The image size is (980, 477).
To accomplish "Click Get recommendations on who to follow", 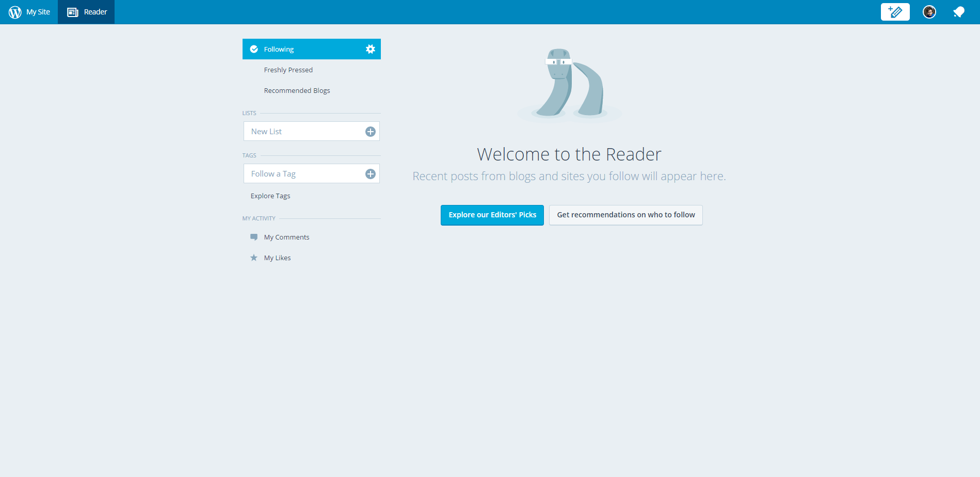I will point(626,215).
